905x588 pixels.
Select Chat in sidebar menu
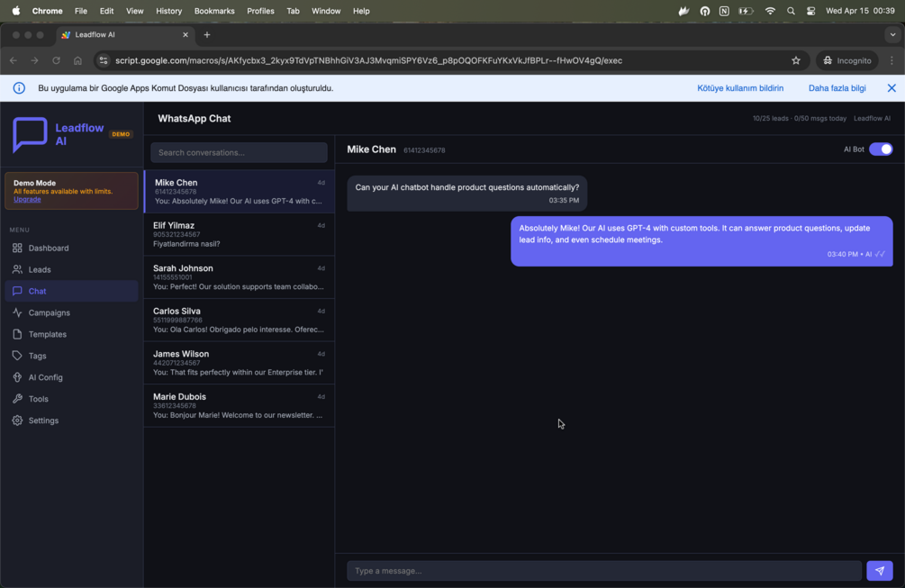tap(71, 291)
